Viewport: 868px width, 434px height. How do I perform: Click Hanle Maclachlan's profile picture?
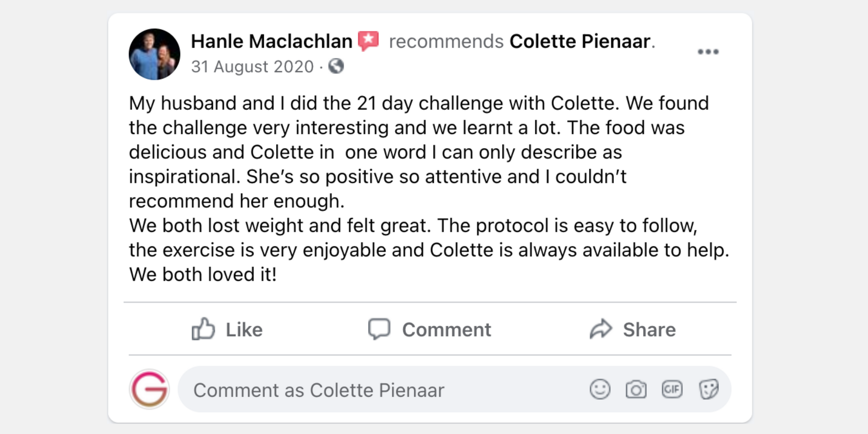coord(155,54)
